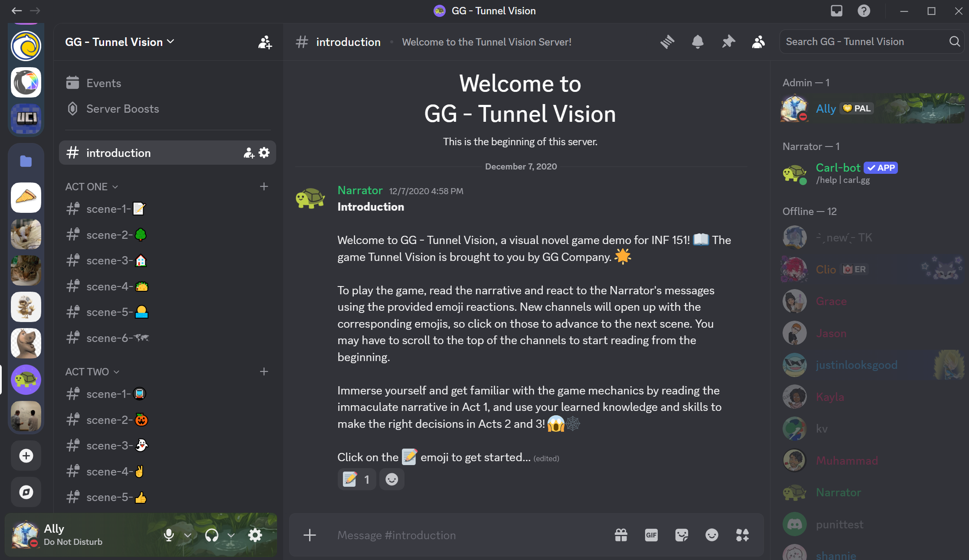
Task: Open ACT ONE scene-4 taco channel
Action: (x=167, y=287)
